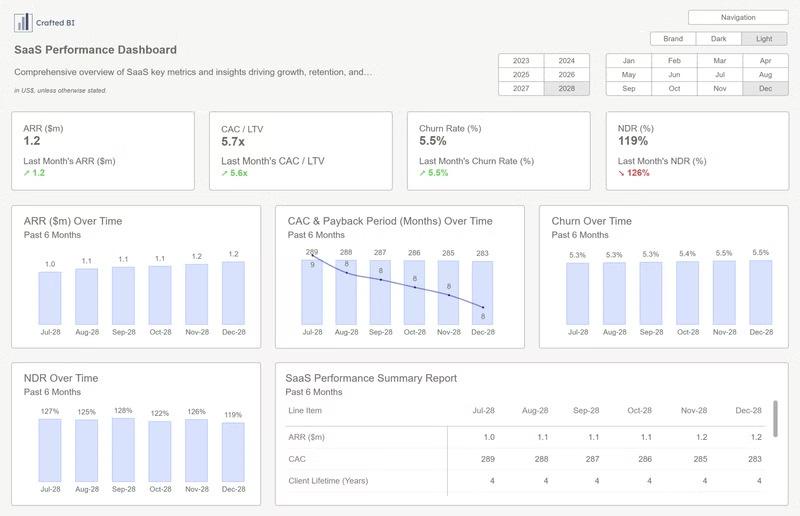Image resolution: width=800 pixels, height=516 pixels.
Task: Select Dec in the month slicer
Action: click(765, 88)
